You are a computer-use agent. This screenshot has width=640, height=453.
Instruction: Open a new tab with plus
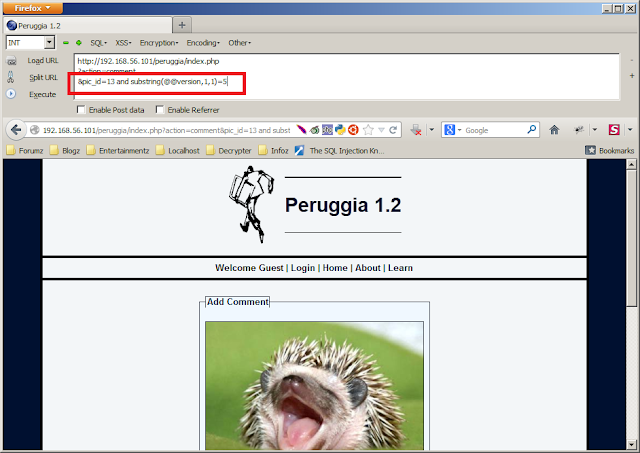[182, 25]
